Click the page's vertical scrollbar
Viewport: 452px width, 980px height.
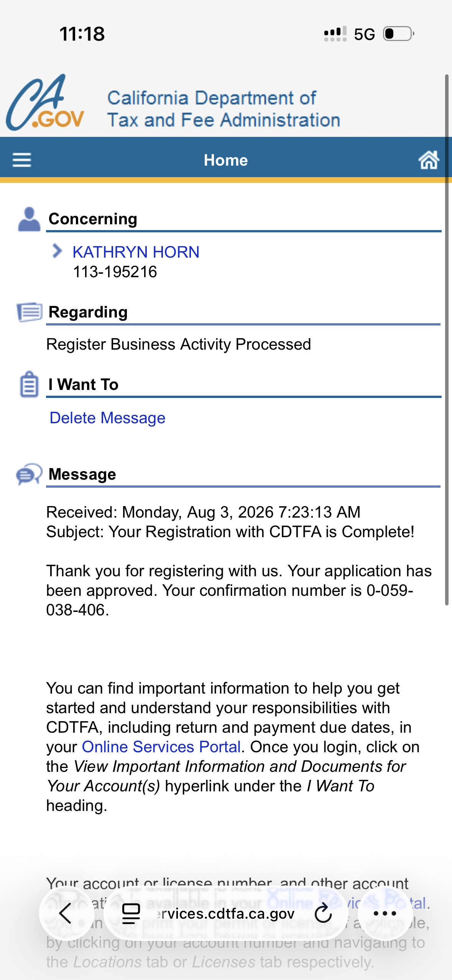(447, 340)
